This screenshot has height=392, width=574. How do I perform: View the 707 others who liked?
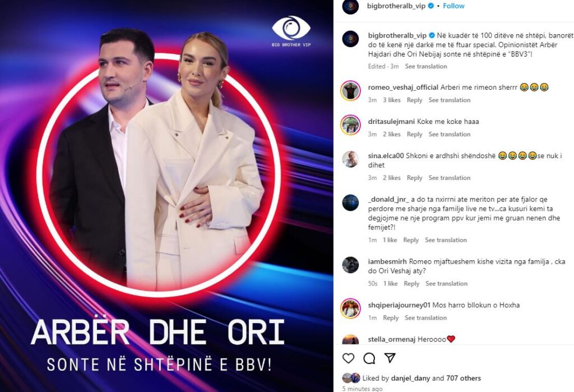pos(464,378)
